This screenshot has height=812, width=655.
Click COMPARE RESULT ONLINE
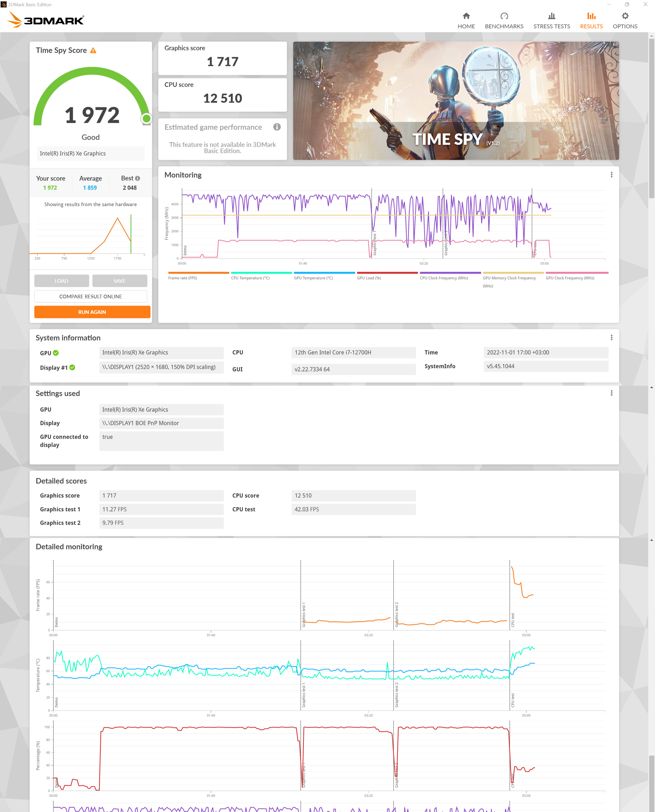tap(90, 297)
